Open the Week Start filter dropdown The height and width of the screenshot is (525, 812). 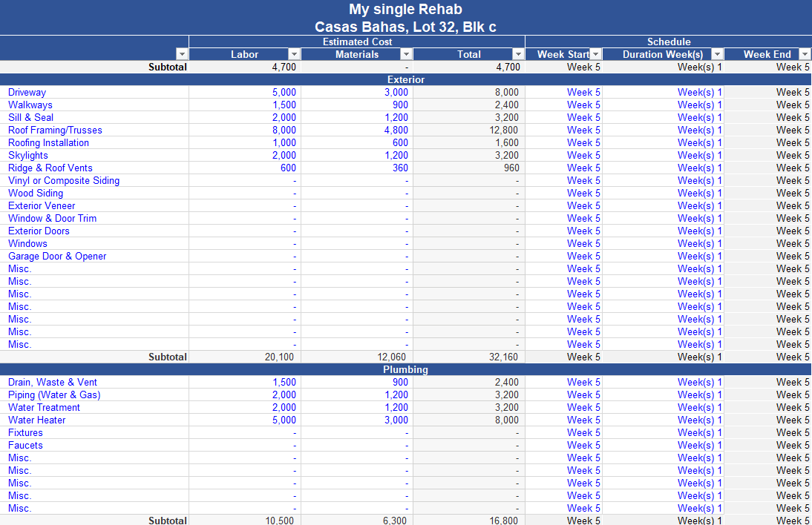point(595,54)
